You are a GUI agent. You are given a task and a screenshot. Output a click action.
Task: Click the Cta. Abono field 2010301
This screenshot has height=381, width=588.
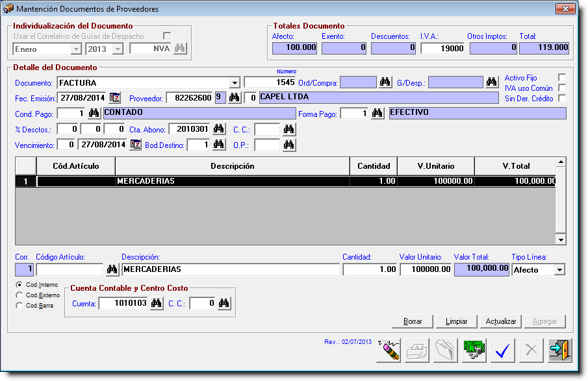[190, 129]
